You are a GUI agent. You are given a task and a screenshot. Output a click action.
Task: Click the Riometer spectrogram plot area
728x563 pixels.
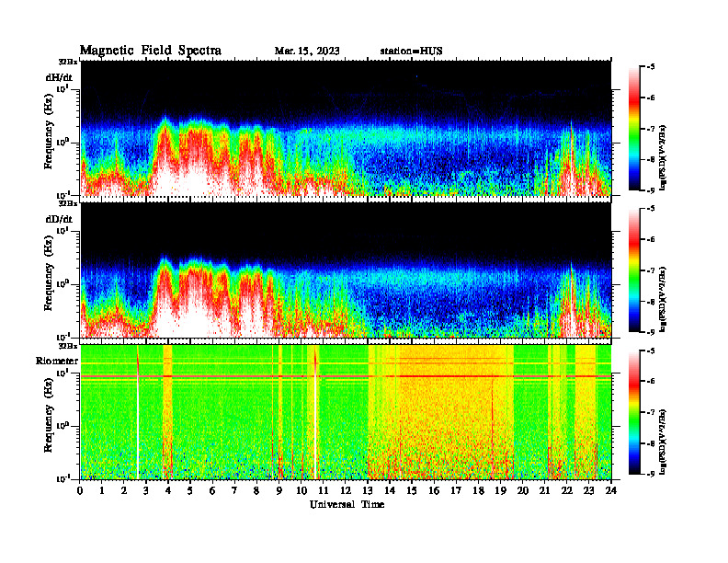coord(346,412)
